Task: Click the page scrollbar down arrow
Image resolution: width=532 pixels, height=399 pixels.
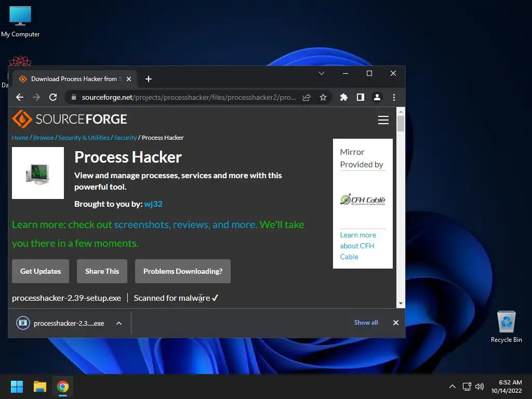Action: pos(401,303)
